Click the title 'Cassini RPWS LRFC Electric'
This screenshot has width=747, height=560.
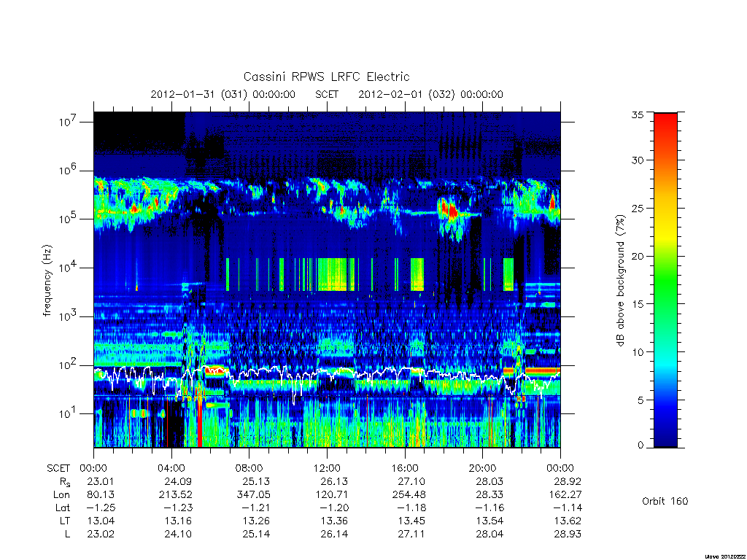326,77
